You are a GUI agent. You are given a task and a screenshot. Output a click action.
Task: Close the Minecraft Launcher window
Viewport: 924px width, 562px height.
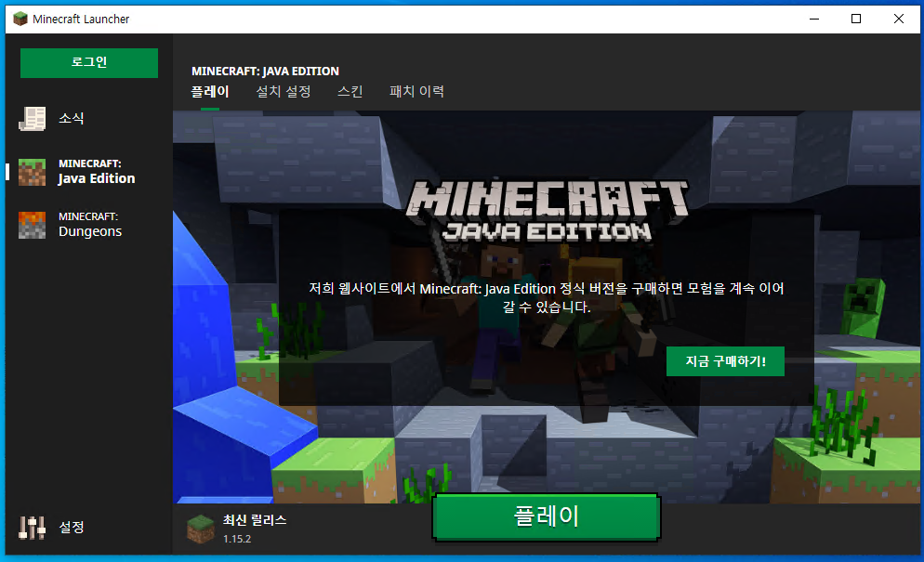(899, 19)
